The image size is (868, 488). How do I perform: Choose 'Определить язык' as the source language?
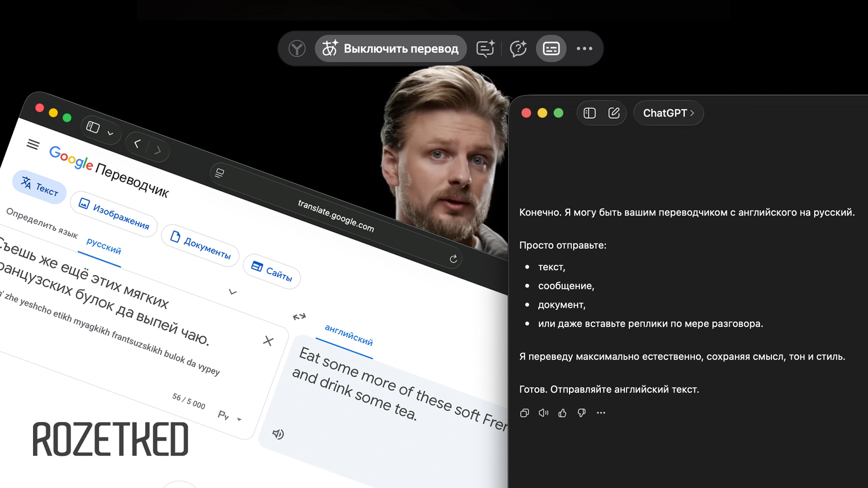pos(42,223)
